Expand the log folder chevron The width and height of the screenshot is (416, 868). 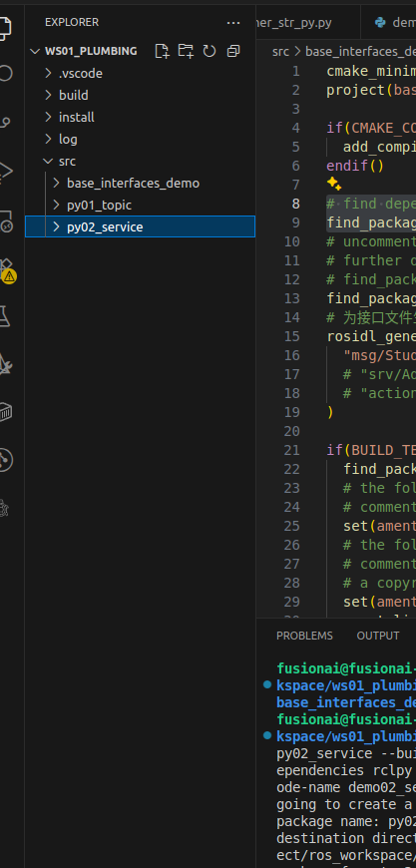[48, 139]
